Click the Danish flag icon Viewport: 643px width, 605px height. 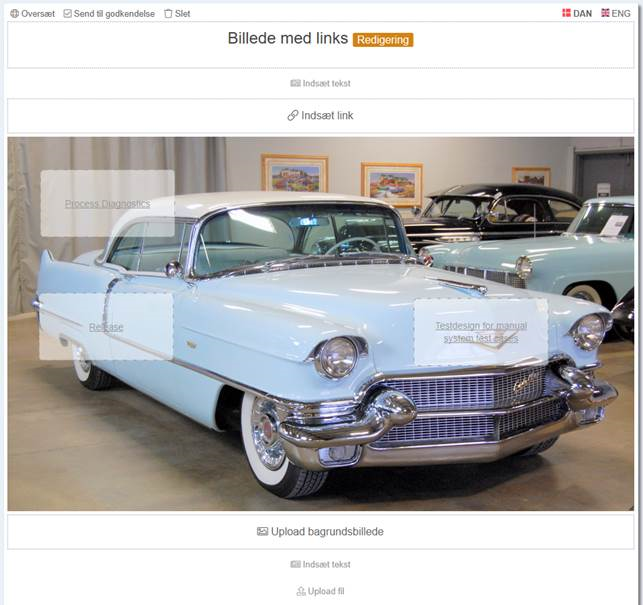point(566,13)
